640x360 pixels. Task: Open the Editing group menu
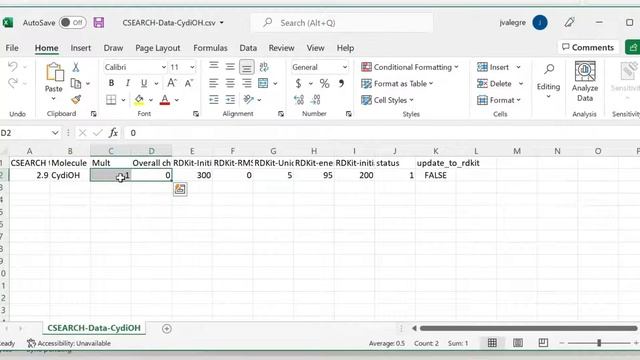[549, 82]
